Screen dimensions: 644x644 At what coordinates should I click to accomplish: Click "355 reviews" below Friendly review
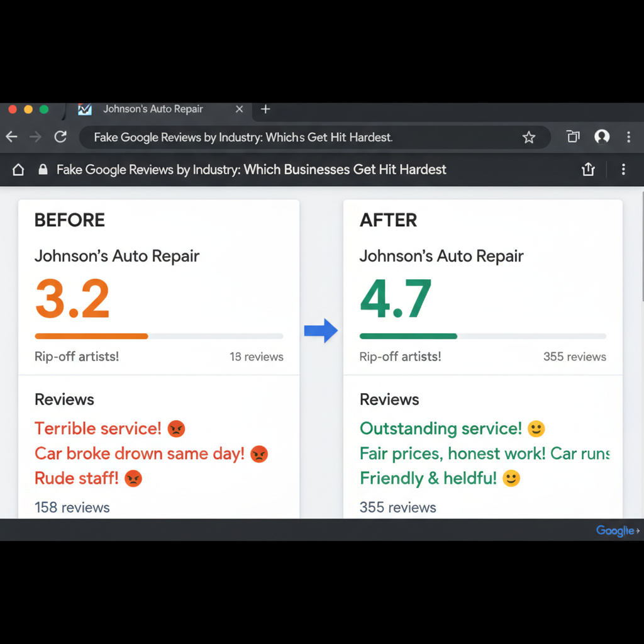[397, 508]
